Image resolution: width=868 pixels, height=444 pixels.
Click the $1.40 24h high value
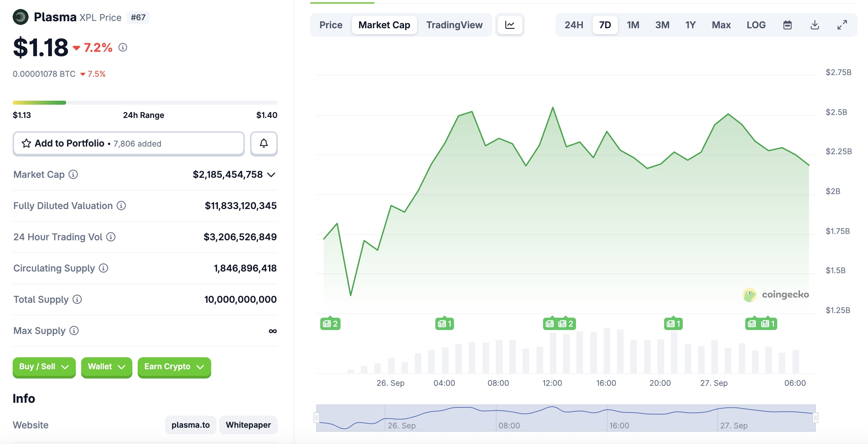click(266, 115)
